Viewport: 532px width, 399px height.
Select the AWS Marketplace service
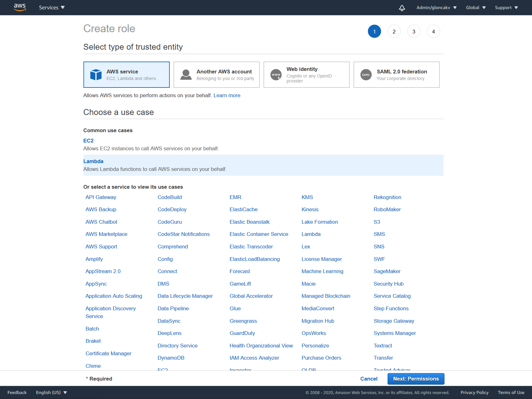(107, 234)
